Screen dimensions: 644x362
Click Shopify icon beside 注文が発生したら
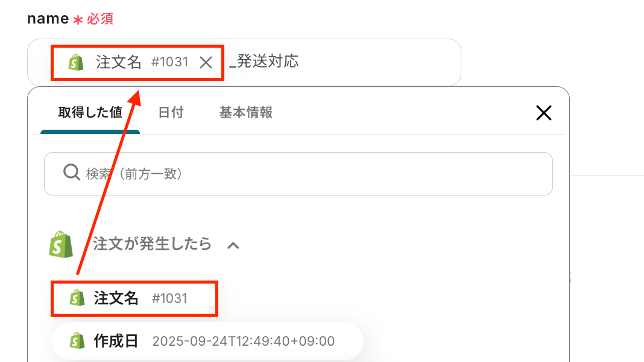[61, 244]
